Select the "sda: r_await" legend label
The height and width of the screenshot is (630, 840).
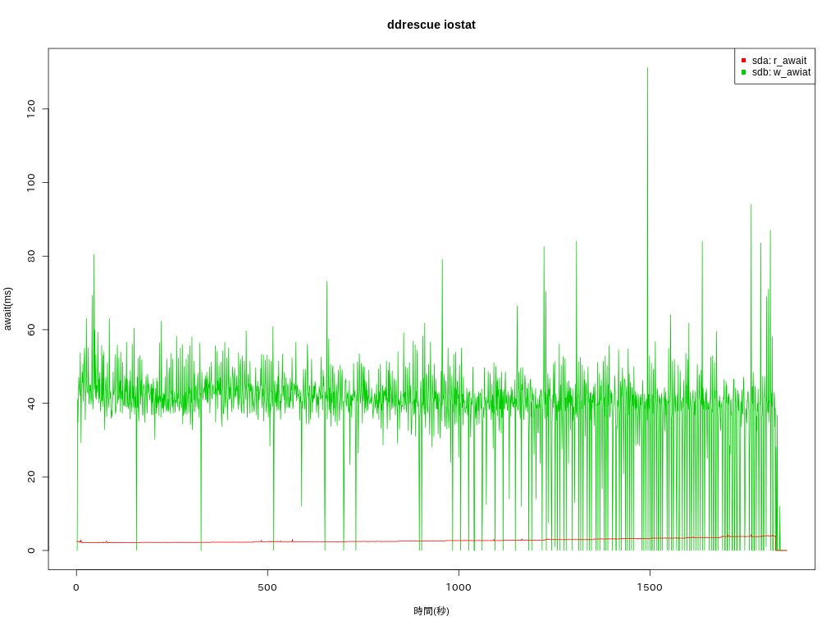point(779,61)
